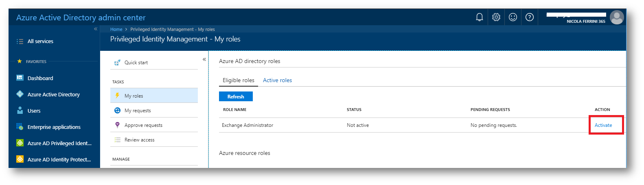Open the Azure Active Directory favorite icon
Viewport: 644px width, 185px height.
point(20,94)
